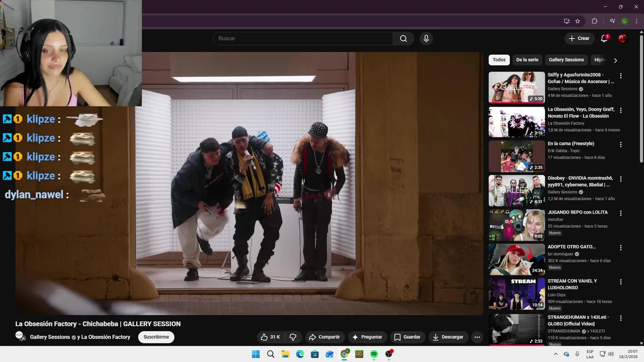The width and height of the screenshot is (644, 362).
Task: Open more actions ellipsis below video
Action: tap(477, 337)
